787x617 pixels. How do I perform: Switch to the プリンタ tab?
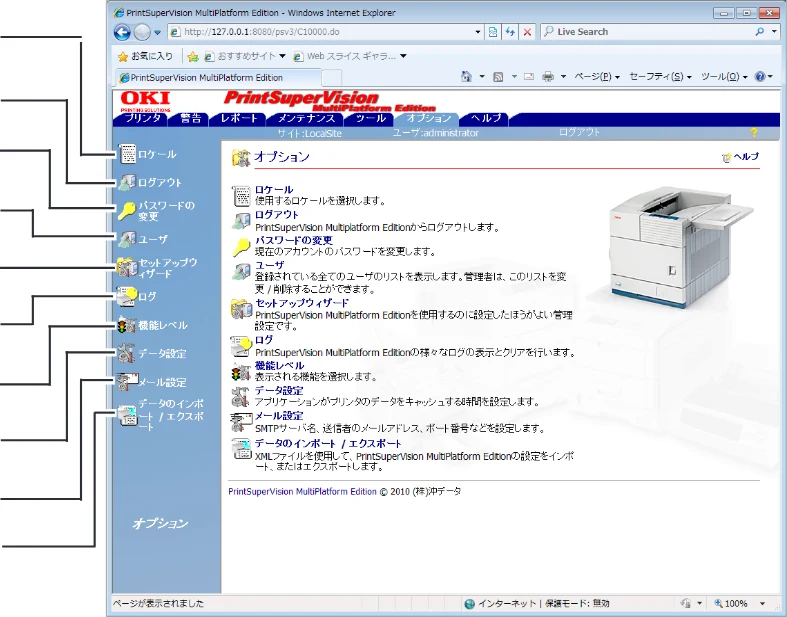[143, 118]
